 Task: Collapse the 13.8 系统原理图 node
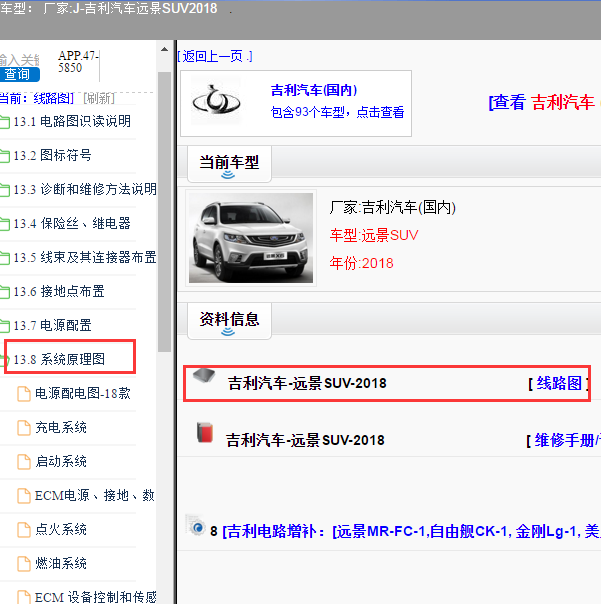coord(5,360)
